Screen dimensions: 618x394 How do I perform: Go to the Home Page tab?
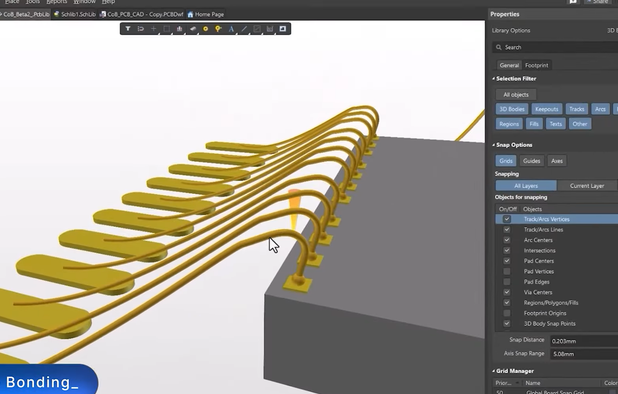[x=206, y=14]
